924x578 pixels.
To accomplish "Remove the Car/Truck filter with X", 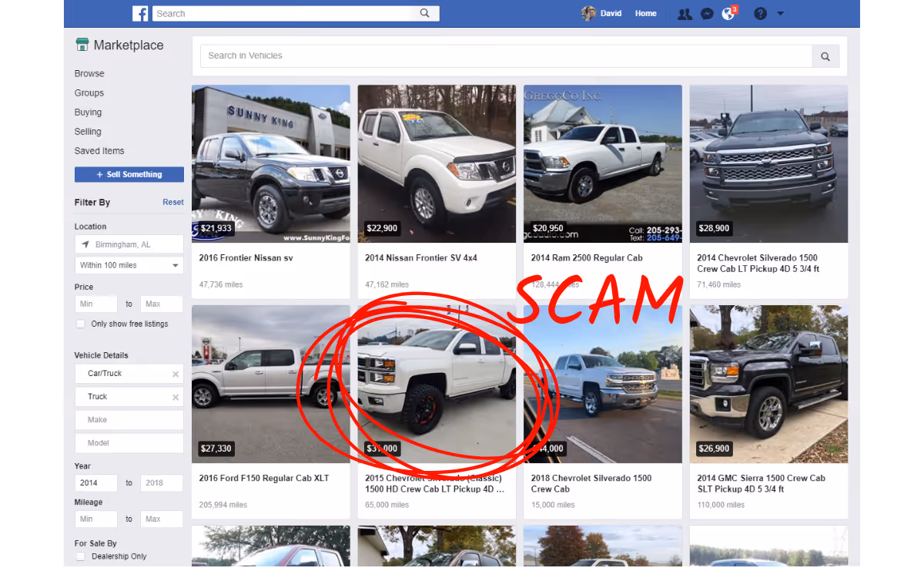I will click(x=176, y=374).
